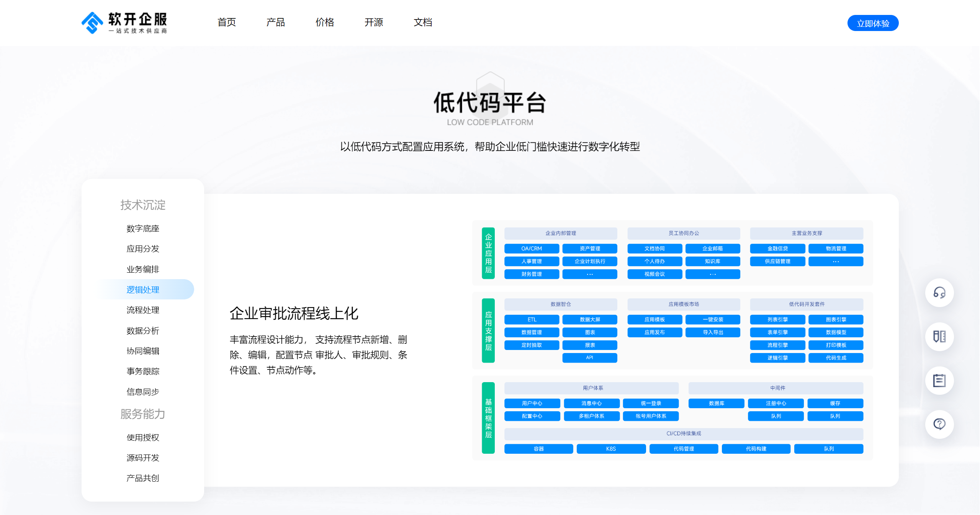
Task: Click the 文档 navigation link
Action: [x=422, y=23]
